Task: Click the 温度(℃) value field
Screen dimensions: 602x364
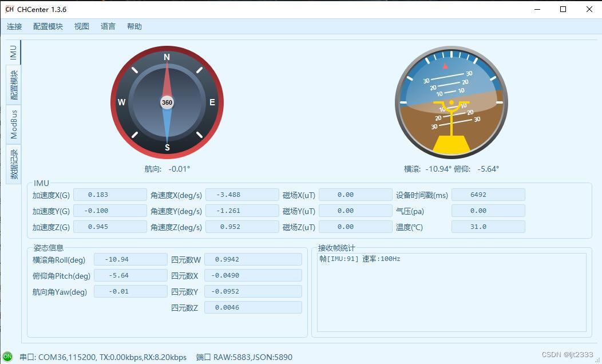Action: coord(488,227)
